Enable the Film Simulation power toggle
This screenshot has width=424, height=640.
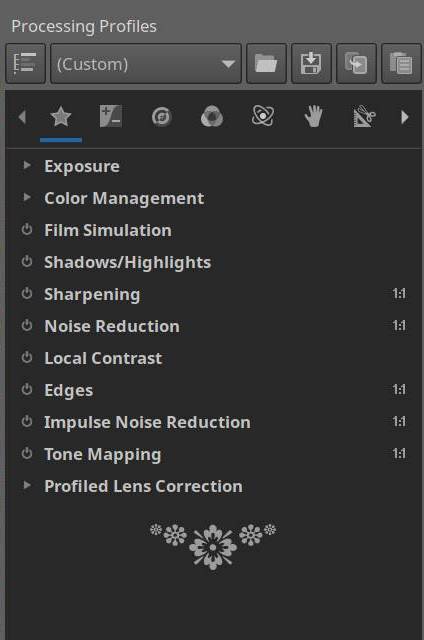coord(27,229)
